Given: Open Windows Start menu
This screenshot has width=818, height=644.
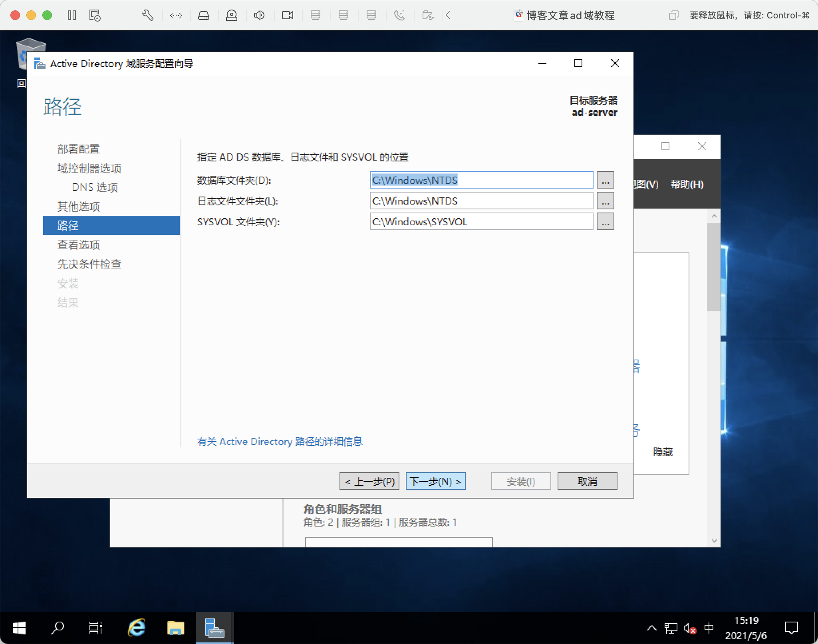Looking at the screenshot, I should click(19, 628).
